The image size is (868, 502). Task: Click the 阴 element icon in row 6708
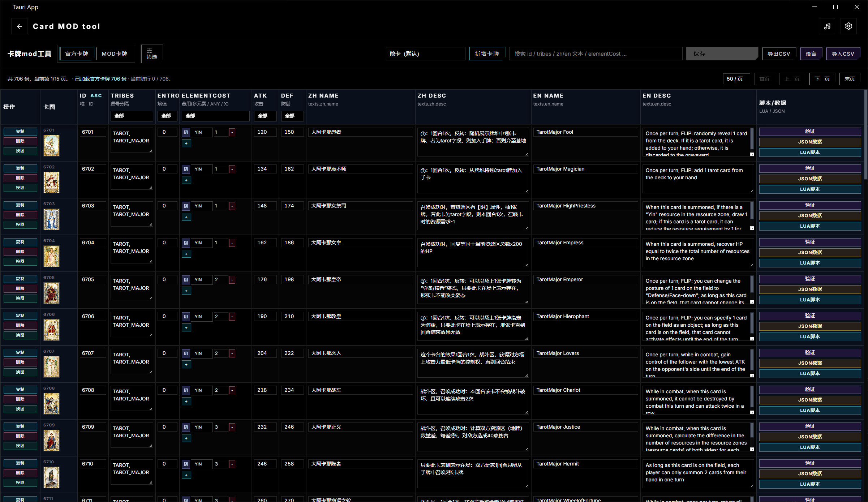click(186, 390)
